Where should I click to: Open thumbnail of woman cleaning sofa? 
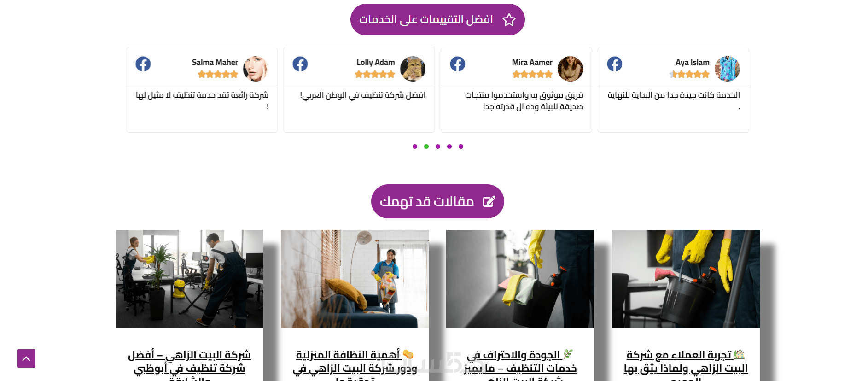355,279
